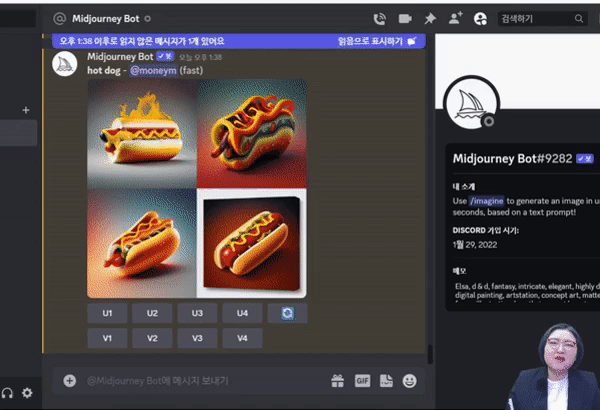Toggle deafen with the headphones icon

[x=8, y=393]
